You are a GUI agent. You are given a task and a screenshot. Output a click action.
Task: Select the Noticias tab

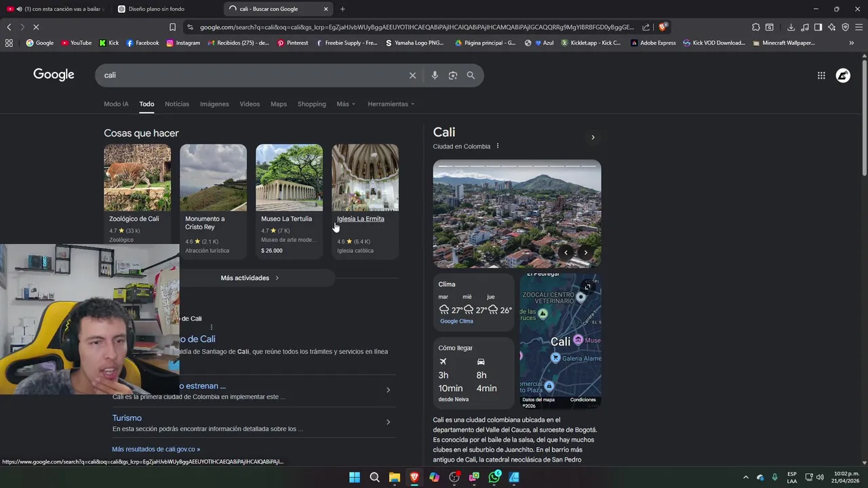[177, 104]
